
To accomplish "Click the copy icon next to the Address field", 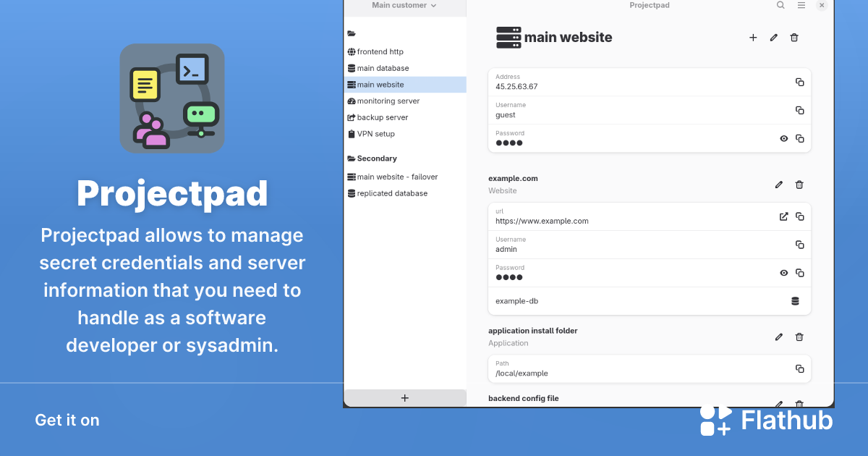I will click(x=799, y=82).
